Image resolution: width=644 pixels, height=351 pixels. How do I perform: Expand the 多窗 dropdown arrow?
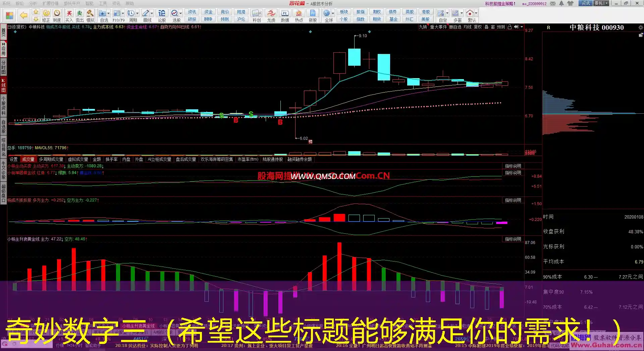(462, 13)
